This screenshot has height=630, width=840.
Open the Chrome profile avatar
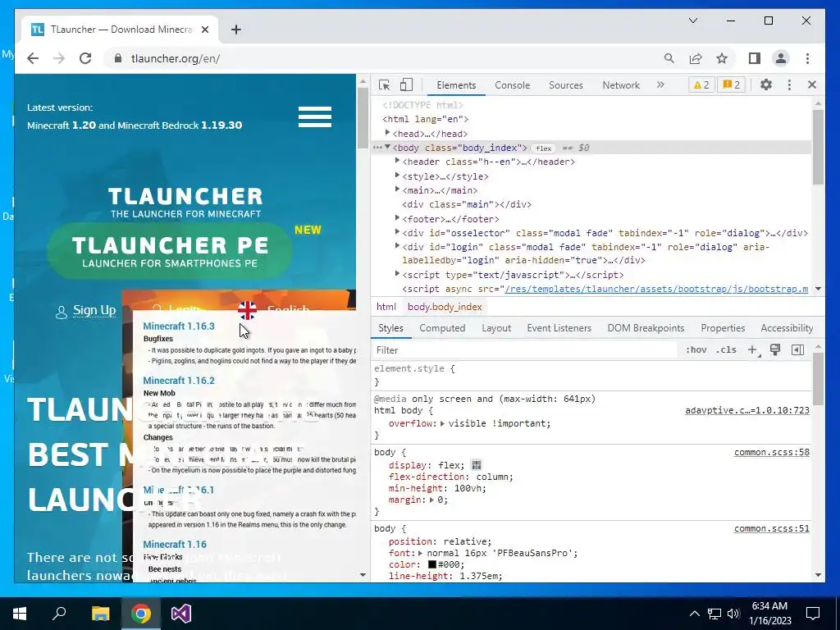coord(781,58)
